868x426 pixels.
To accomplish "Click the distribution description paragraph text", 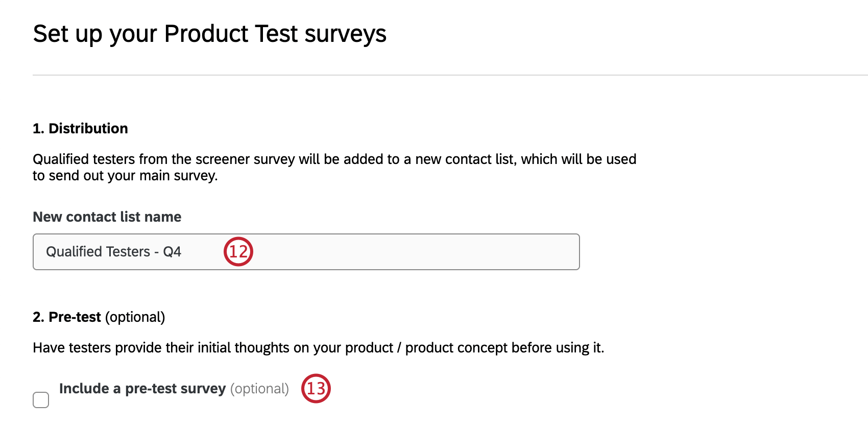I will [x=334, y=167].
